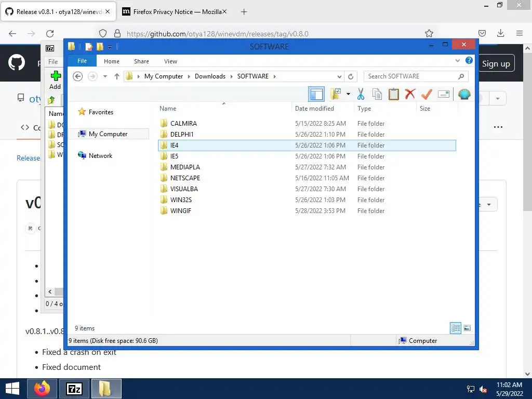Open the dropdown arrow beside Folder options icon
532x399 pixels.
(x=348, y=94)
